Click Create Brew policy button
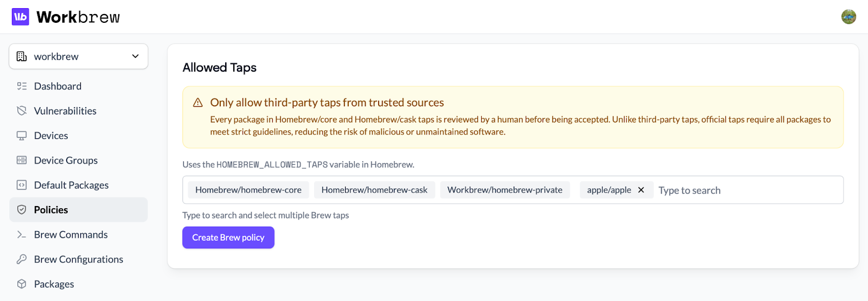Image resolution: width=868 pixels, height=301 pixels. (x=228, y=238)
